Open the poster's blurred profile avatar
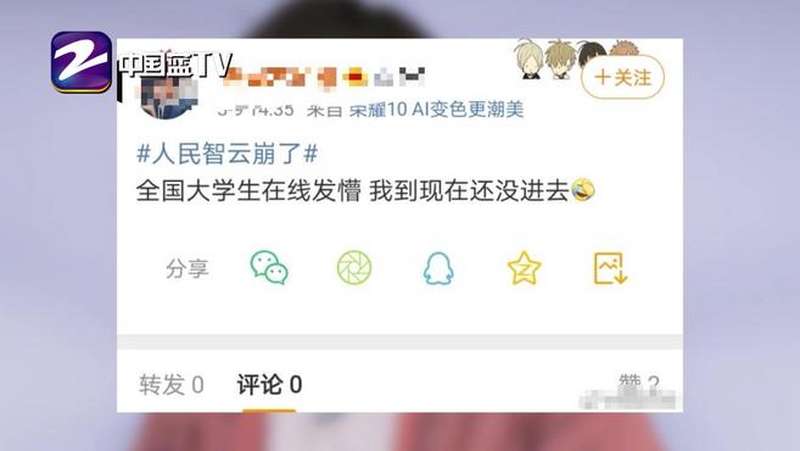The image size is (800, 451). point(167,97)
